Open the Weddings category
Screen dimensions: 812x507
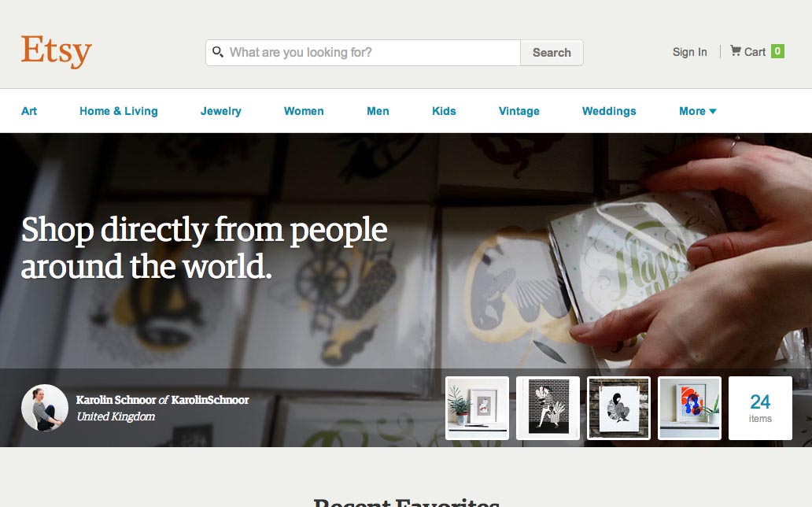(x=609, y=111)
